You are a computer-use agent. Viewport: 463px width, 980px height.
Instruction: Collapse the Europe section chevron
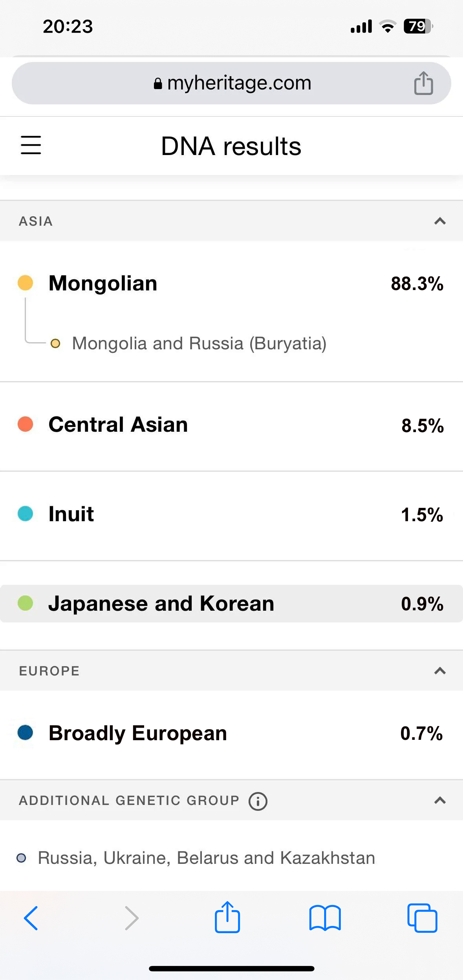tap(440, 671)
